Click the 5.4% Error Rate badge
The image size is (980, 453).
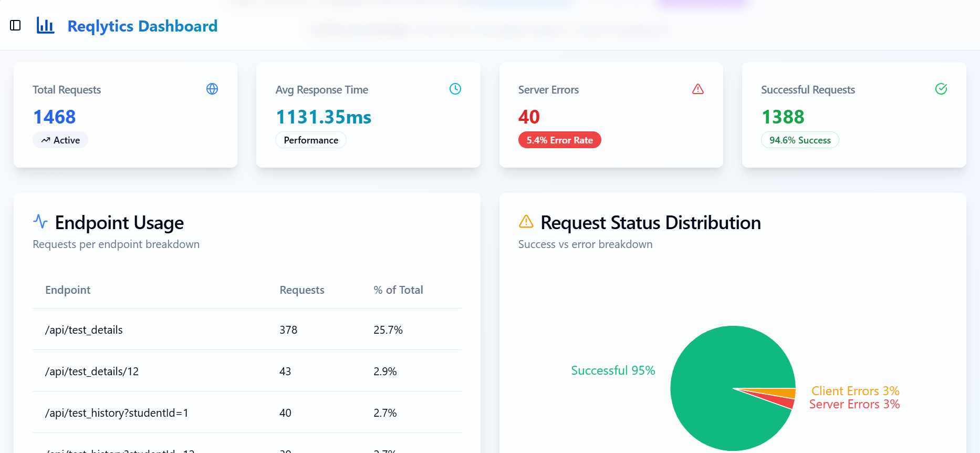[x=559, y=140]
